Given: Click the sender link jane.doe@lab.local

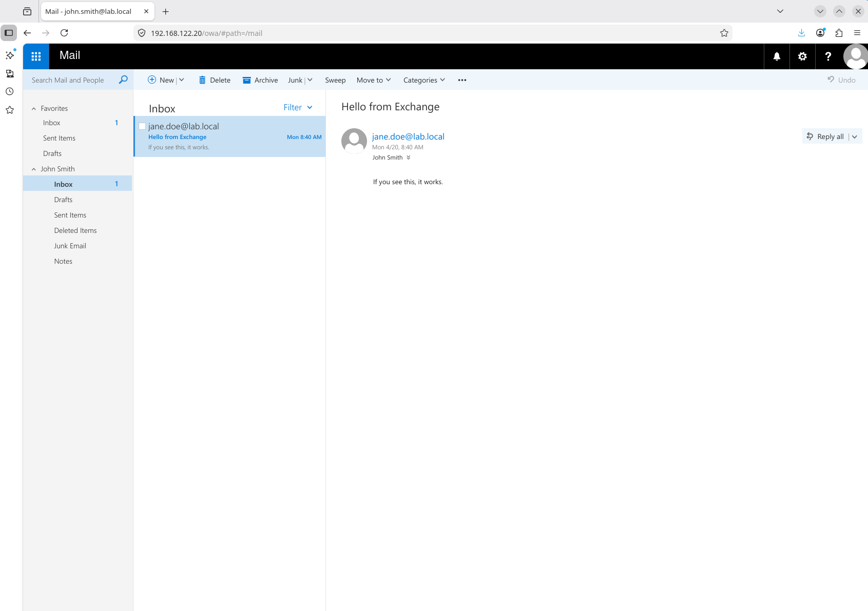Looking at the screenshot, I should [408, 136].
